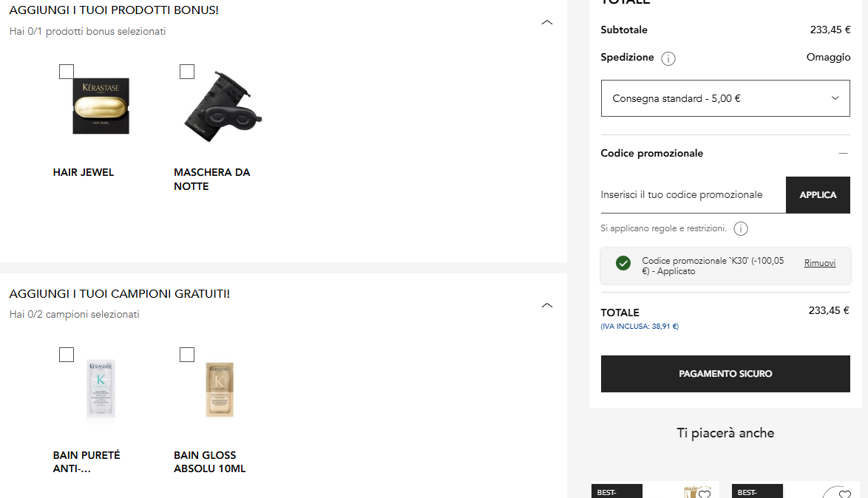868x498 pixels.
Task: Click the promo code input field
Action: [693, 195]
